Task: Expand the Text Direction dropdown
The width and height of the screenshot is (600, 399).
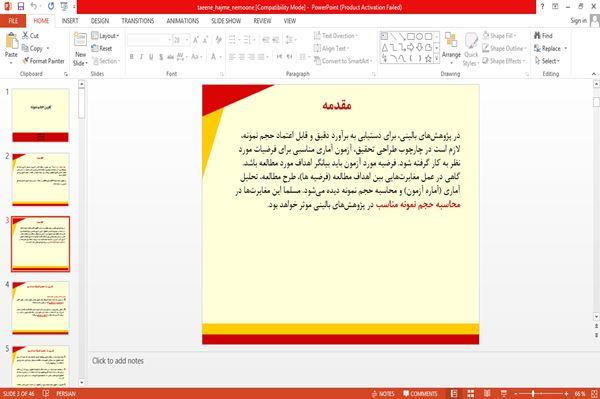Action: pyautogui.click(x=336, y=36)
